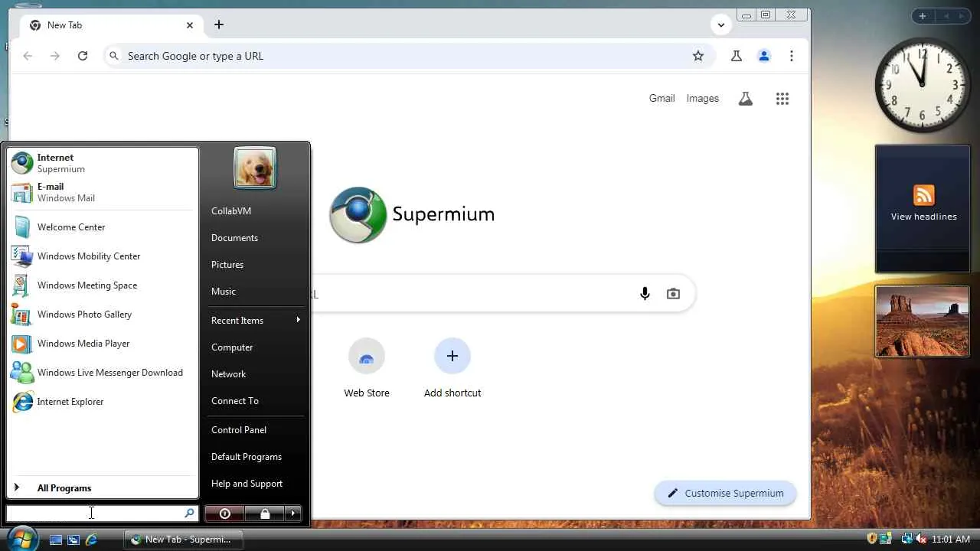Open the network tray icon

(906, 540)
